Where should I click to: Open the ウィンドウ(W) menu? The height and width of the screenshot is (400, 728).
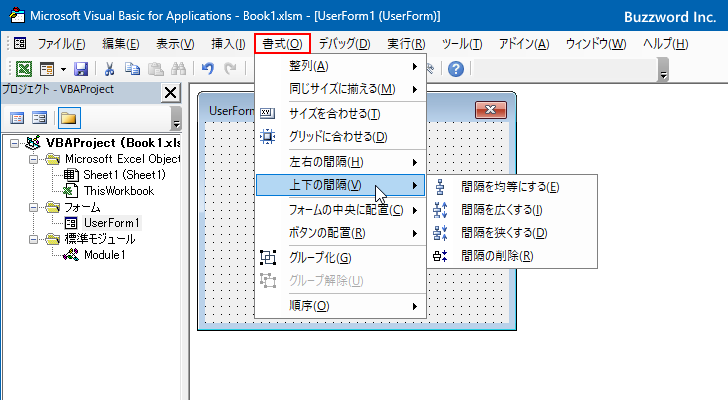[x=596, y=44]
